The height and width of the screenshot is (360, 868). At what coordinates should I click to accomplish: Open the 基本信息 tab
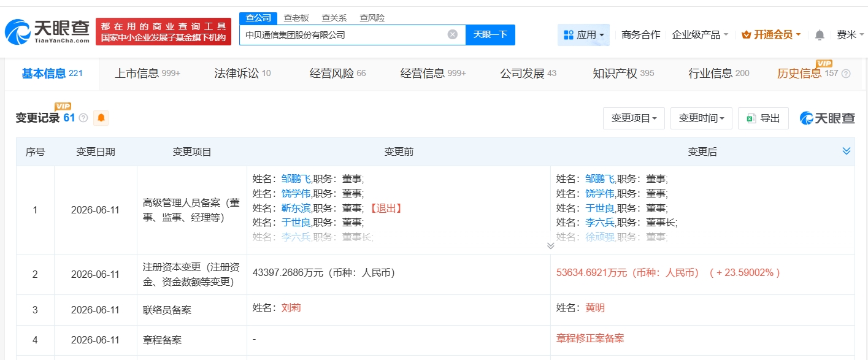click(x=52, y=74)
